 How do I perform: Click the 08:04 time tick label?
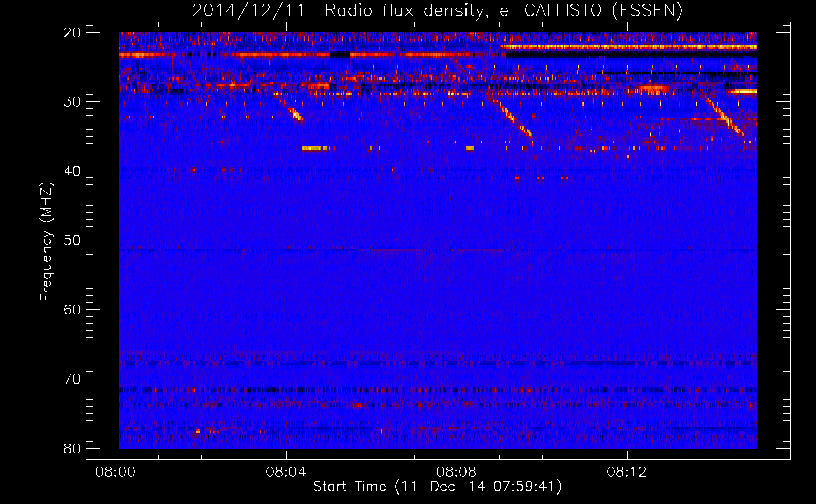(286, 472)
